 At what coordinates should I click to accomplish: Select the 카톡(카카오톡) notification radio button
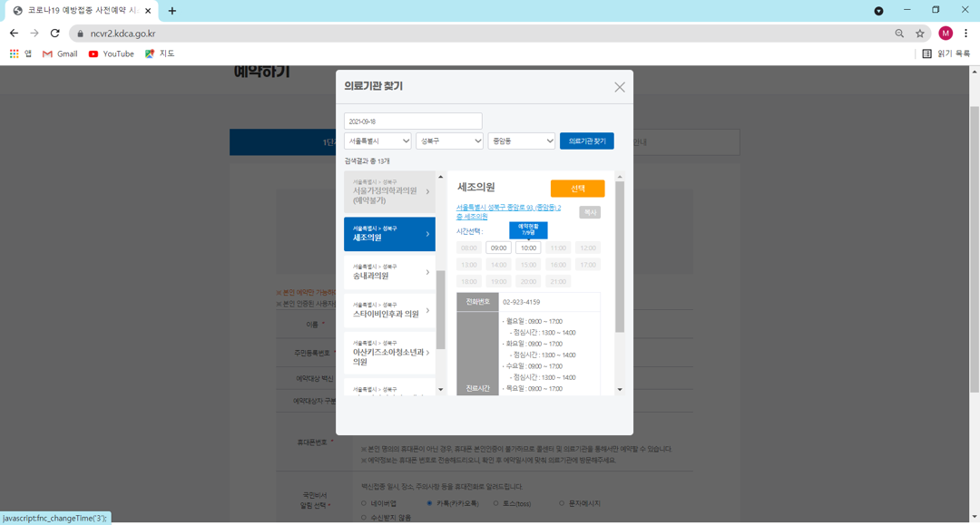pos(429,503)
